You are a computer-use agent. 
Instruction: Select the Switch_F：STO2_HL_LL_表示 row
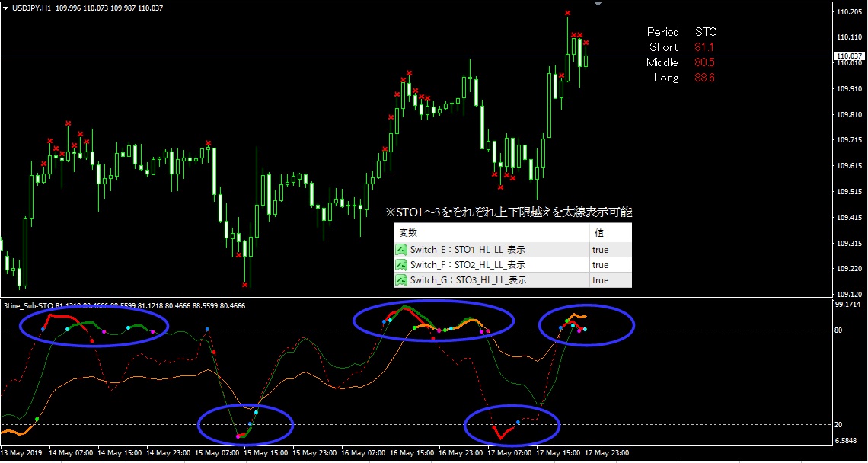[x=512, y=265]
